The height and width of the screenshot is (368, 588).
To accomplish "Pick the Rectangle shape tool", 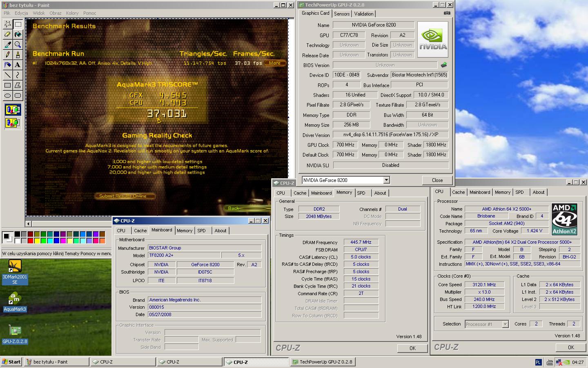I will 7,85.
